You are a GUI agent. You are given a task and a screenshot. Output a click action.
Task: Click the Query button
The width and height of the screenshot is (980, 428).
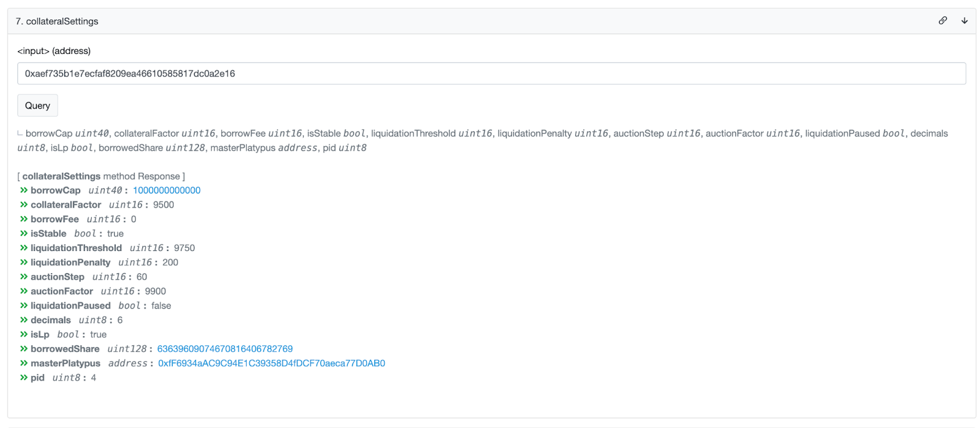(x=37, y=105)
